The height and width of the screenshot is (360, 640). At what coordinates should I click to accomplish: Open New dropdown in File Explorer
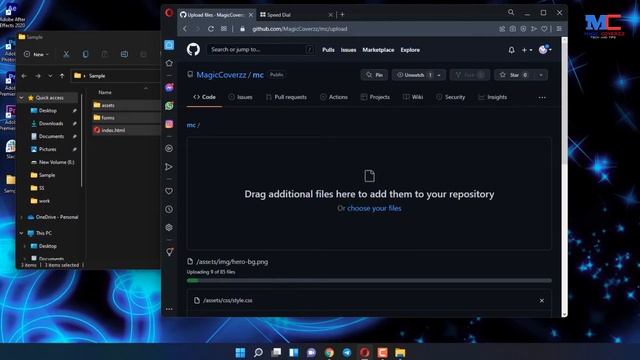coord(36,54)
